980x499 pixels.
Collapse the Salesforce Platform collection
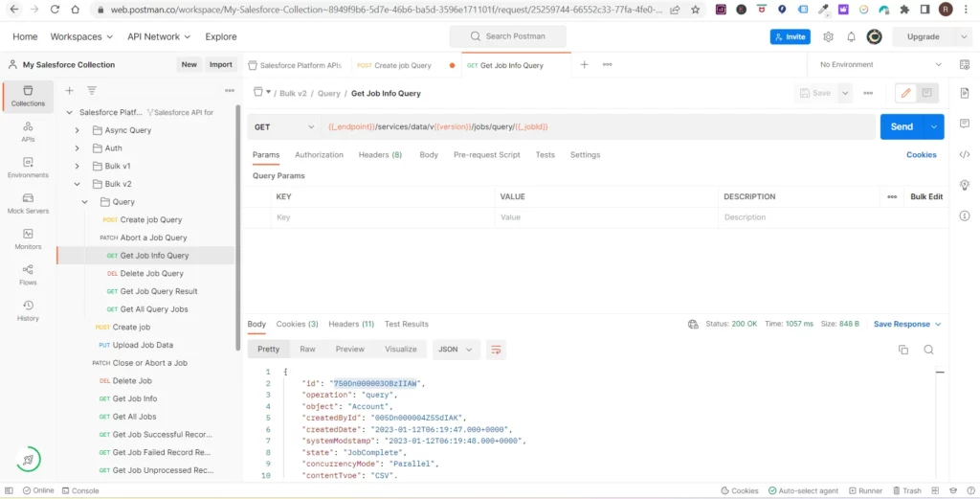click(69, 113)
